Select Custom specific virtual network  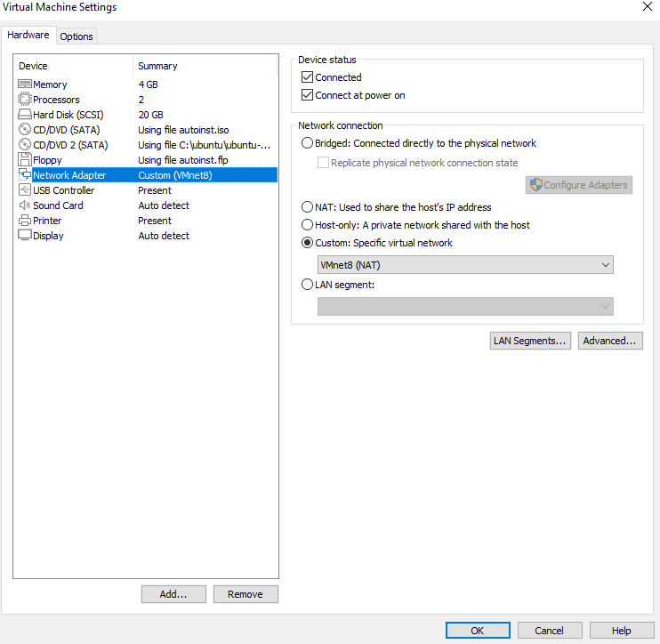coord(307,243)
